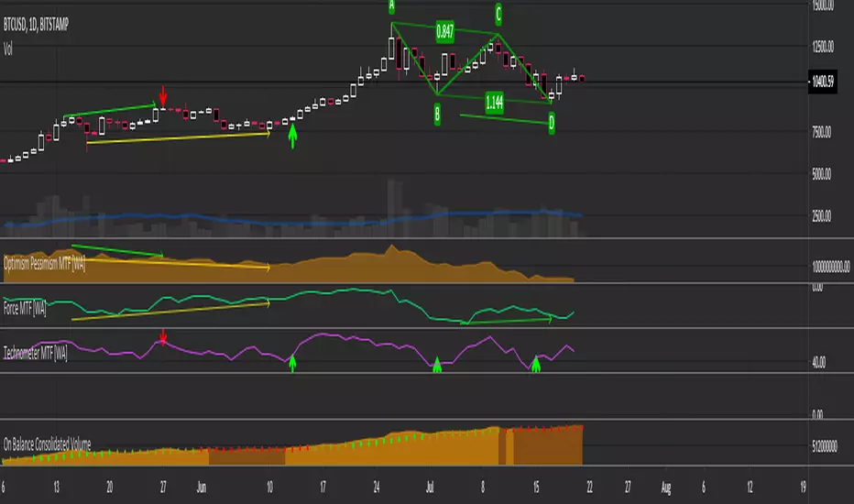
Task: Select the Optimism Pessimism MTF indicator label
Action: point(45,264)
